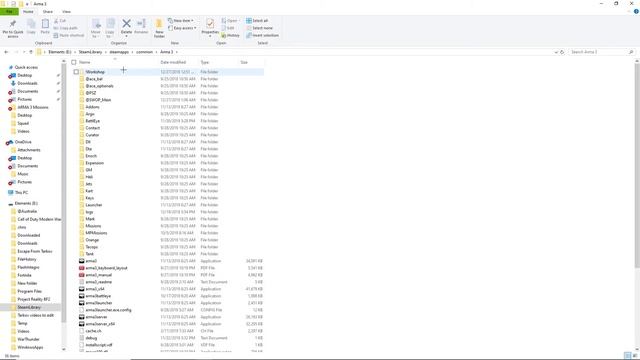The image size is (640, 360).
Task: Navigate to common in the breadcrumb
Action: [x=144, y=52]
